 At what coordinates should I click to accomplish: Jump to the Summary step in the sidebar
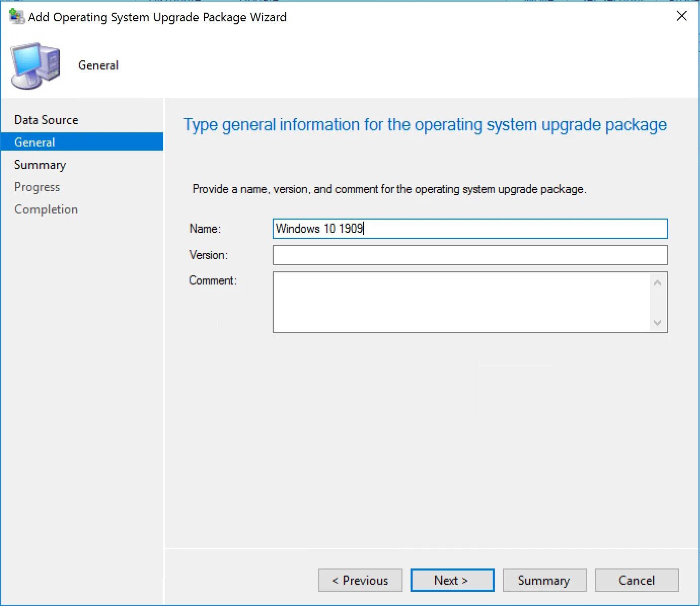[x=40, y=165]
